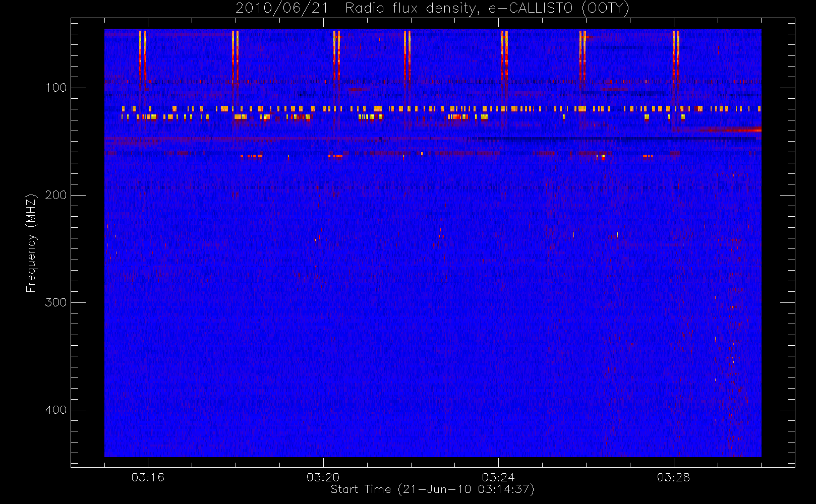Click the 100 frequency tick label
Screen dimensions: 816x504
tap(55, 88)
